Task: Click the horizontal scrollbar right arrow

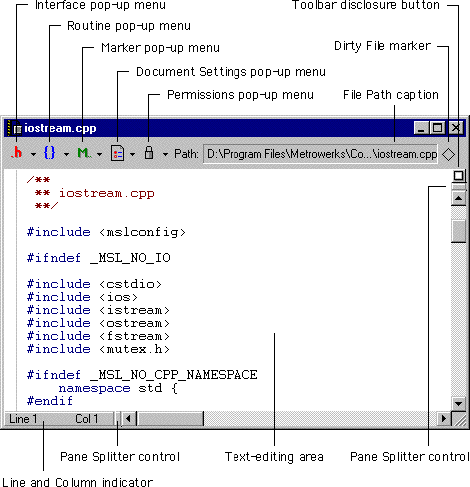Action: [444, 418]
